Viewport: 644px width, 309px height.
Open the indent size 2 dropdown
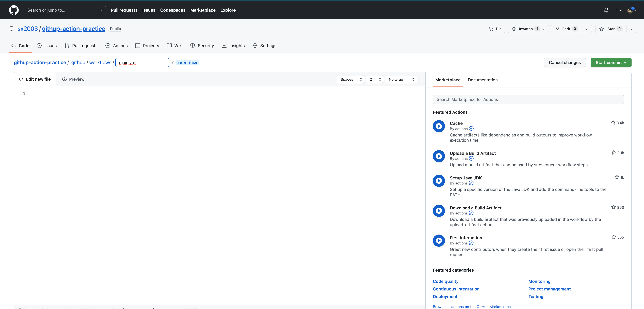[x=375, y=79]
